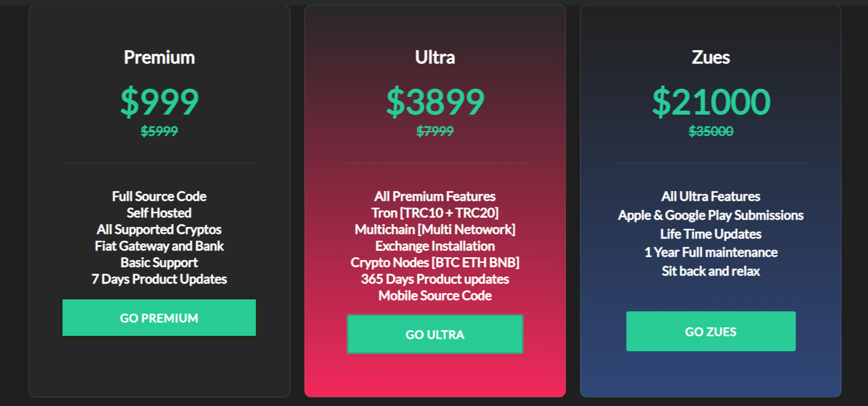
Task: Click the GO ULTRA button
Action: click(x=435, y=334)
